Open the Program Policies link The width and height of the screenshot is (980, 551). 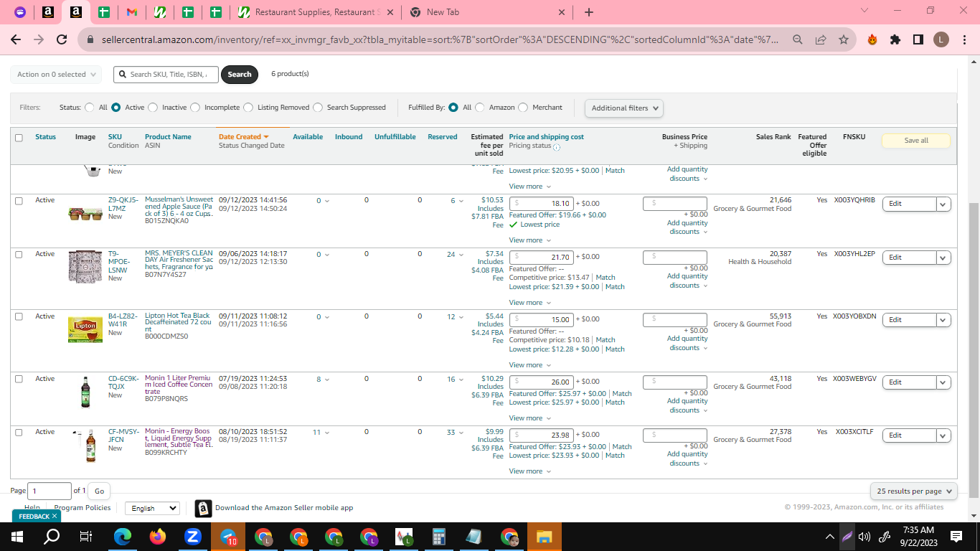[83, 508]
